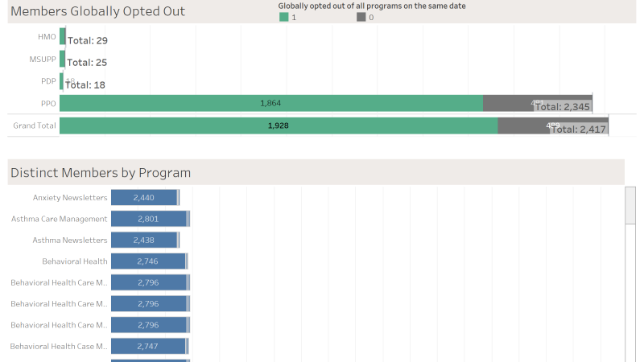The height and width of the screenshot is (362, 644).
Task: Click the green PPO bar showing 1,864
Action: pyautogui.click(x=270, y=103)
